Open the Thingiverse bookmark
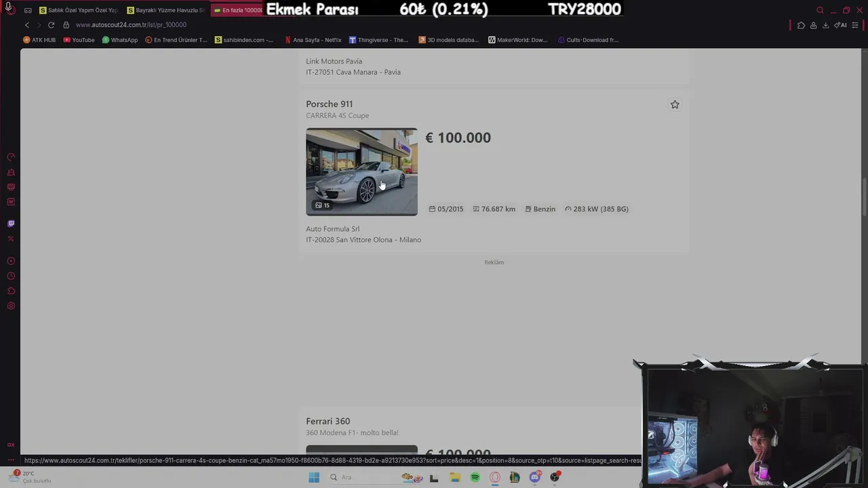This screenshot has width=868, height=488. 378,40
